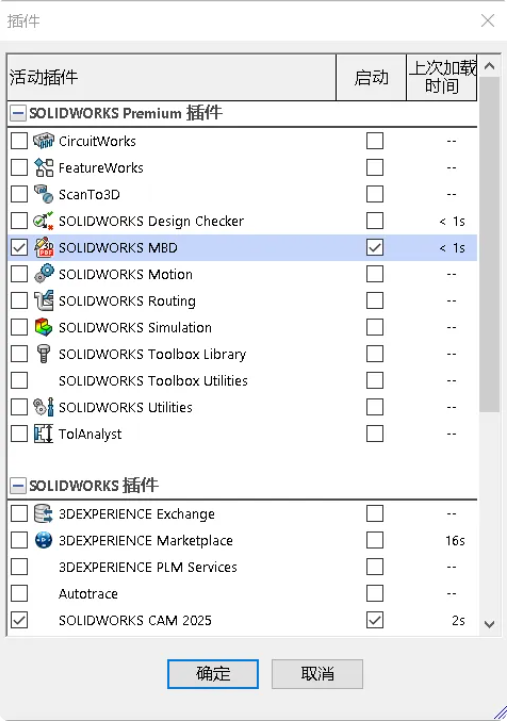Click the 3DEXPERIENCE Marketplace globe icon
508x722 pixels.
[x=44, y=540]
